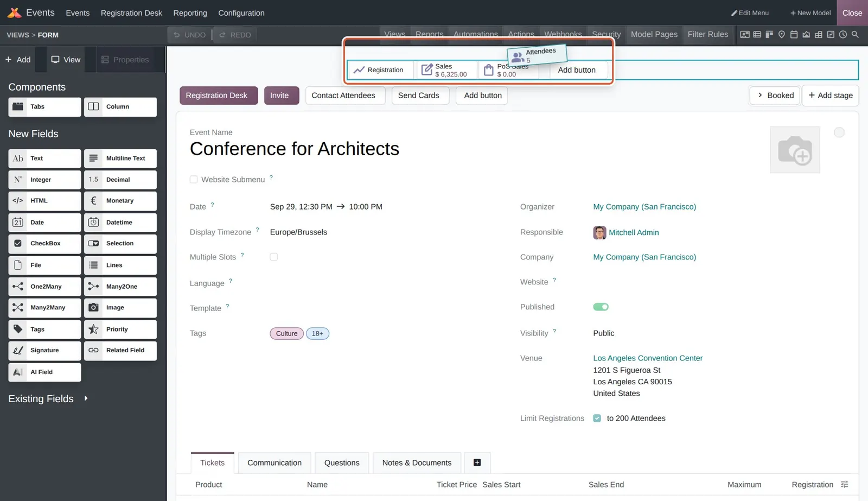Pick the AI Field type
This screenshot has height=501, width=868.
click(44, 372)
